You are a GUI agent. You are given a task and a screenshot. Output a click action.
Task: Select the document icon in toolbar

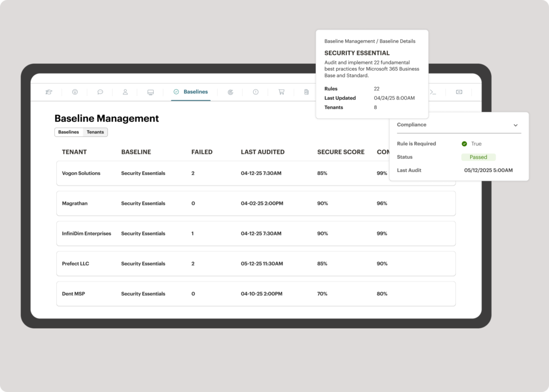pyautogui.click(x=306, y=92)
